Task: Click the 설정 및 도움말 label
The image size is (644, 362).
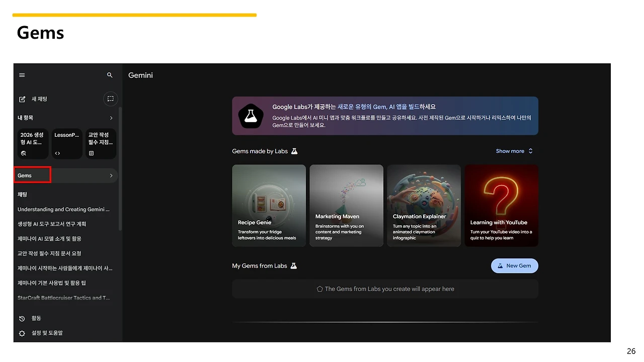Action: pyautogui.click(x=47, y=333)
